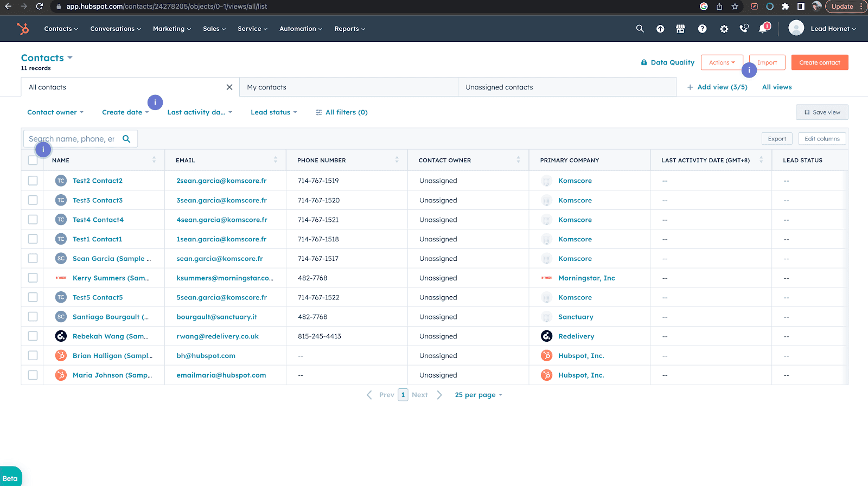The width and height of the screenshot is (868, 486).
Task: Click the Create contact button
Action: [x=819, y=62]
